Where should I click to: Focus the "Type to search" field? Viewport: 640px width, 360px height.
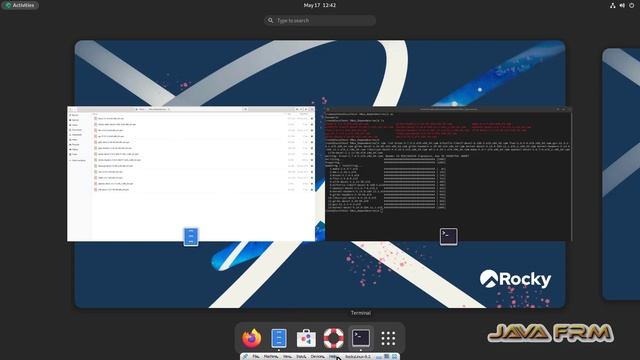(320, 20)
